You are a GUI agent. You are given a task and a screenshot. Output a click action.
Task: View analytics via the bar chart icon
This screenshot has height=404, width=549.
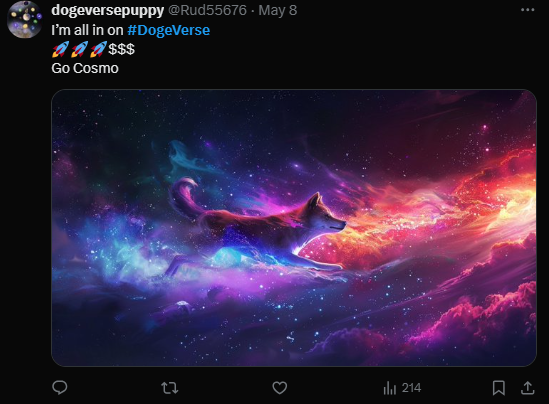pyautogui.click(x=389, y=388)
